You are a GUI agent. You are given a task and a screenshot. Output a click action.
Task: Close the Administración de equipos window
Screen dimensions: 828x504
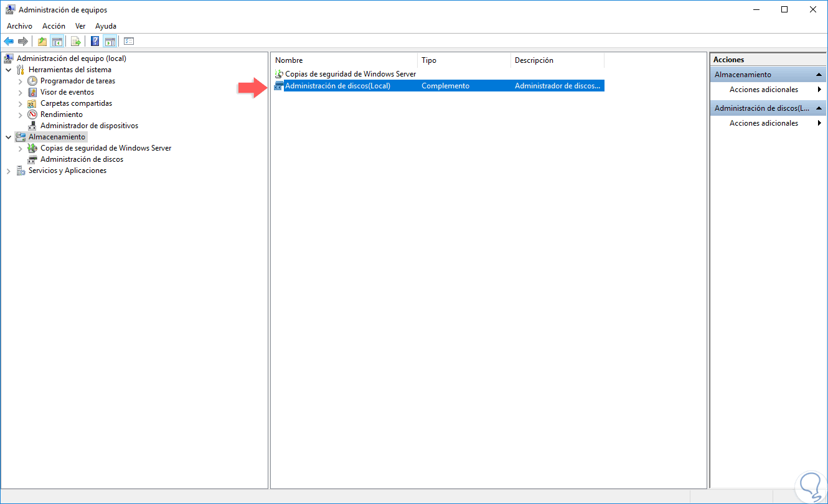[x=813, y=9]
